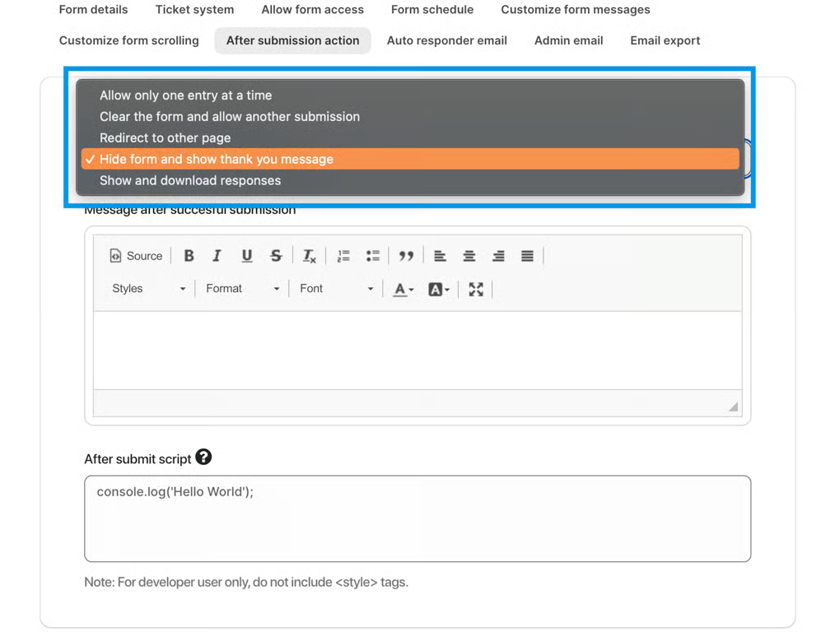Toggle bold formatting
Image resolution: width=840 pixels, height=632 pixels.
189,256
